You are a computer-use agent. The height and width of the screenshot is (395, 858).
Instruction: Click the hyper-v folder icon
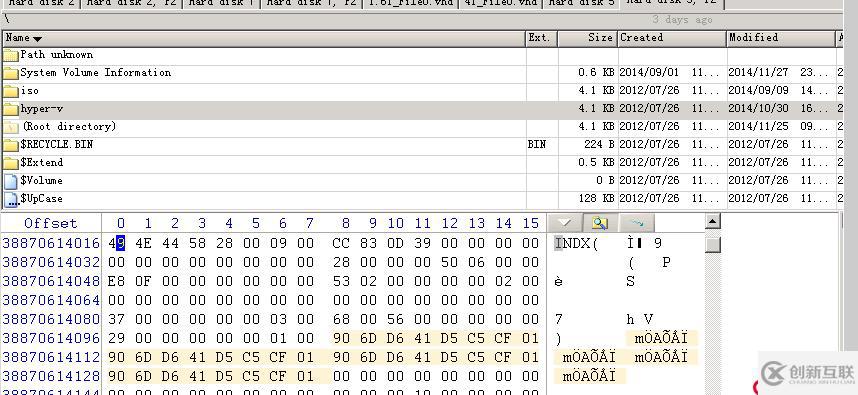(x=11, y=109)
